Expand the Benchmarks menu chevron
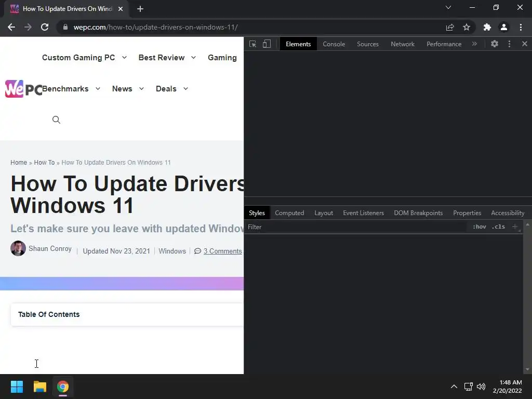Image resolution: width=532 pixels, height=399 pixels. (98, 88)
